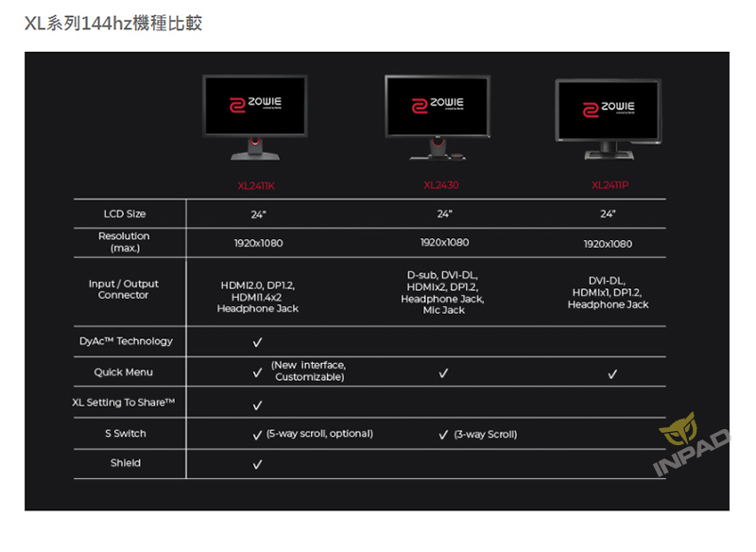
Task: Click the Shield row label
Action: pos(126,463)
